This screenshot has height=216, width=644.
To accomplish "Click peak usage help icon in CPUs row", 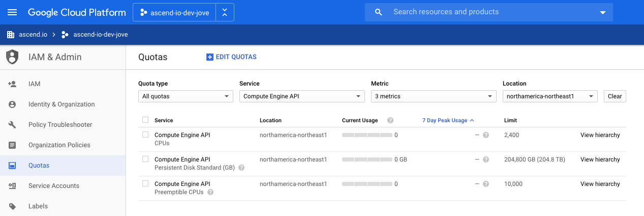I will tap(486, 135).
